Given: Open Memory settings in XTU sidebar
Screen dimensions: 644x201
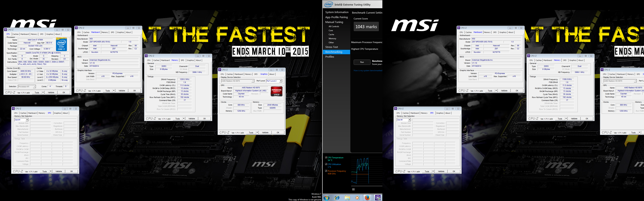Looking at the screenshot, I should 332,39.
